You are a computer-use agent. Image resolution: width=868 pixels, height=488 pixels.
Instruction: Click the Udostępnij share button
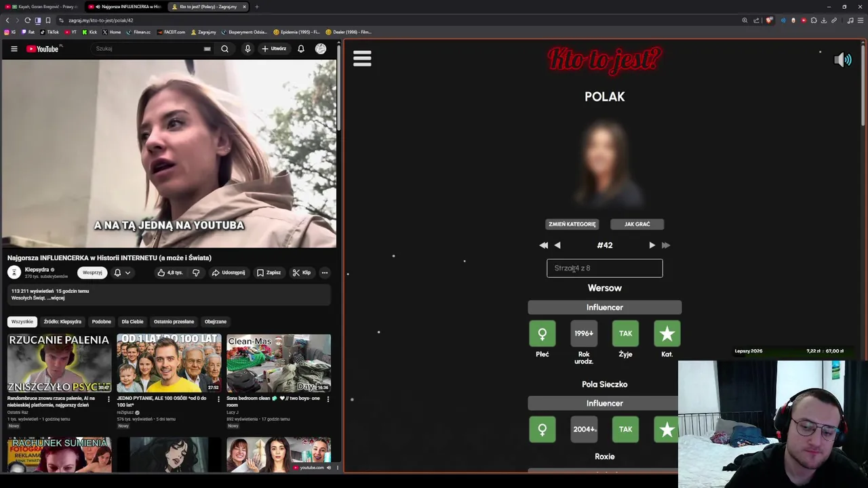click(229, 272)
